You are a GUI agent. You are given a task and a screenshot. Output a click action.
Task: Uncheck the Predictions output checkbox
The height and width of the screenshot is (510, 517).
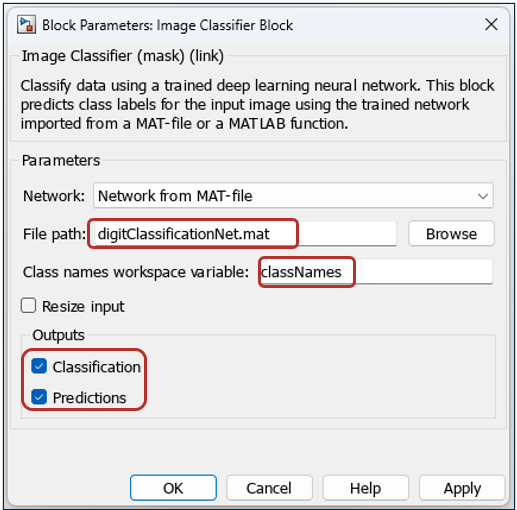tap(39, 397)
